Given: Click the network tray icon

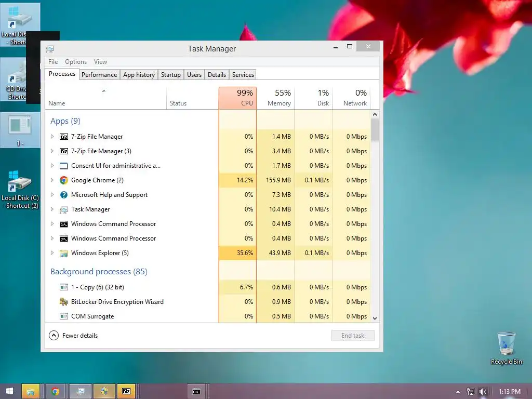Looking at the screenshot, I should point(471,392).
